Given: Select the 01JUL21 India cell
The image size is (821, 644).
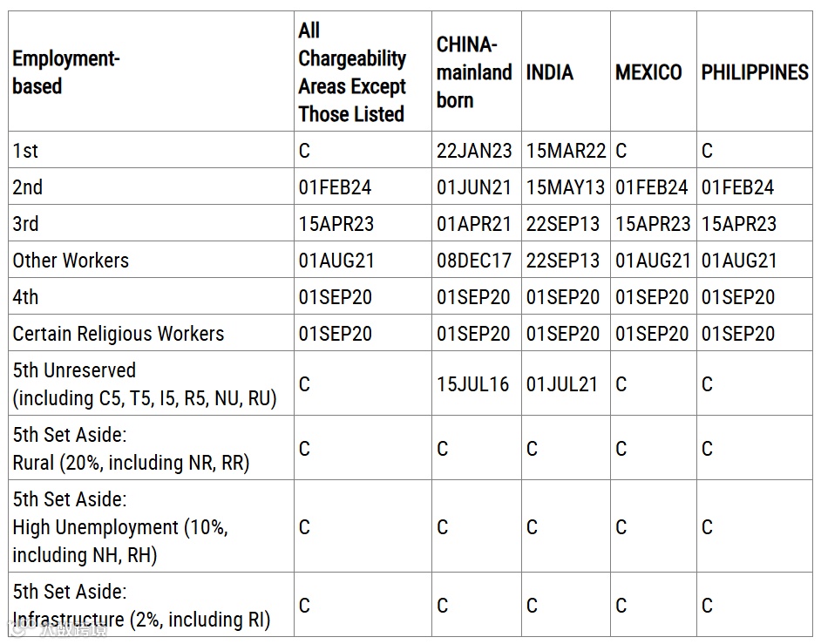Looking at the screenshot, I should [562, 384].
